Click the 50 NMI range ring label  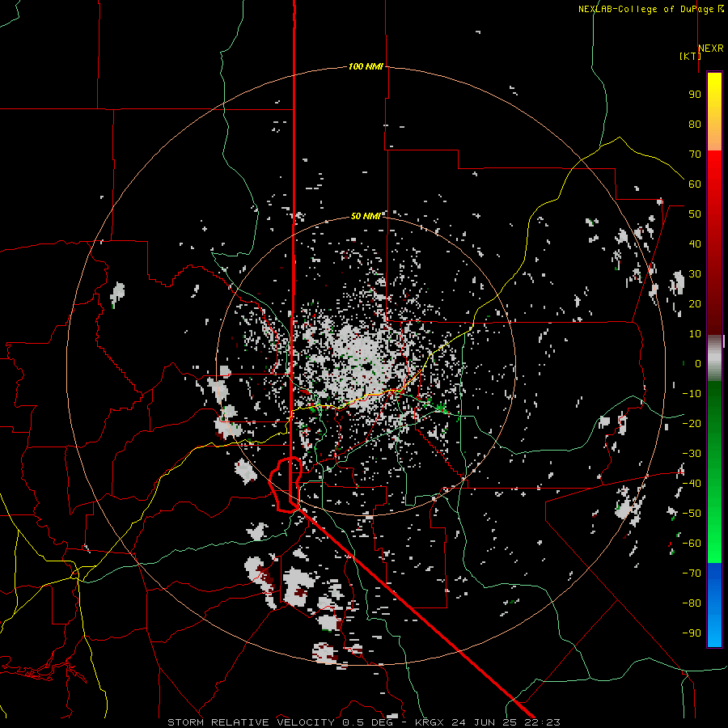(x=366, y=216)
